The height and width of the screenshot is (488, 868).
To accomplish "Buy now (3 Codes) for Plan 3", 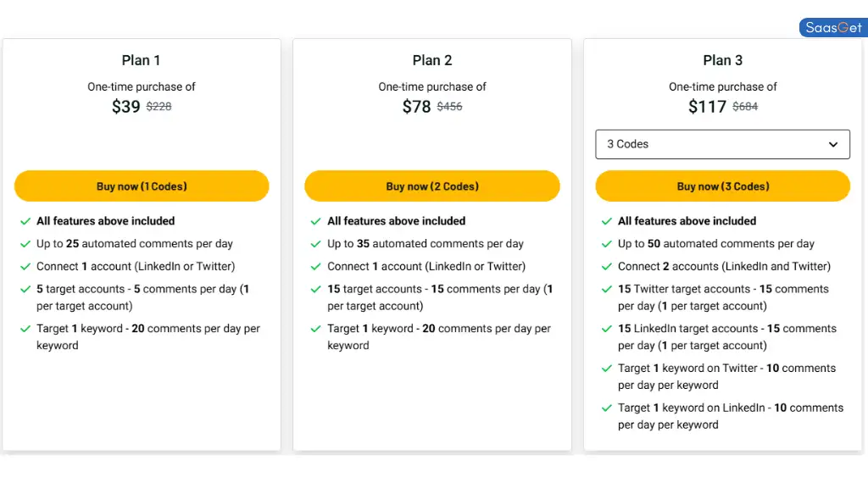I will [723, 186].
